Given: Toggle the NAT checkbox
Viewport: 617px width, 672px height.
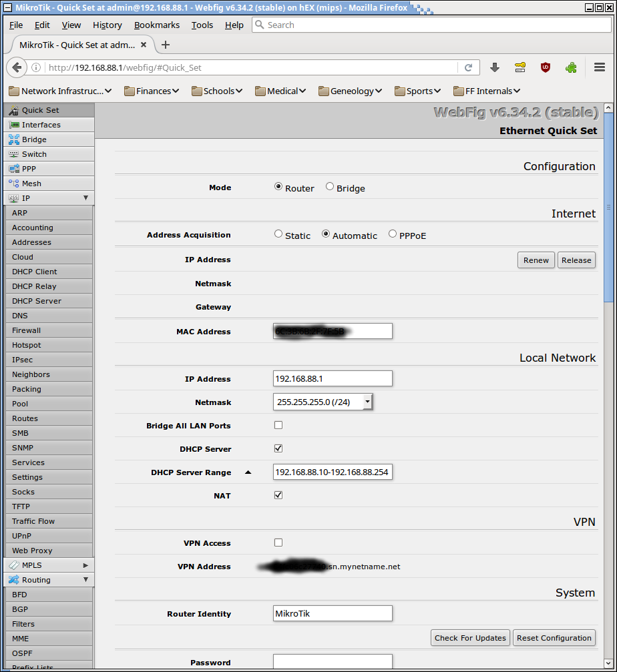Looking at the screenshot, I should (278, 495).
